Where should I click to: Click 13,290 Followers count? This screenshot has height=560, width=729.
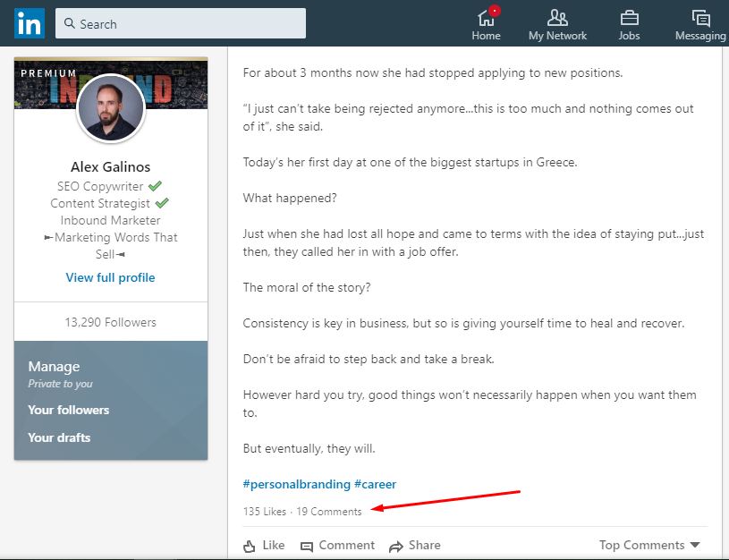pyautogui.click(x=111, y=322)
